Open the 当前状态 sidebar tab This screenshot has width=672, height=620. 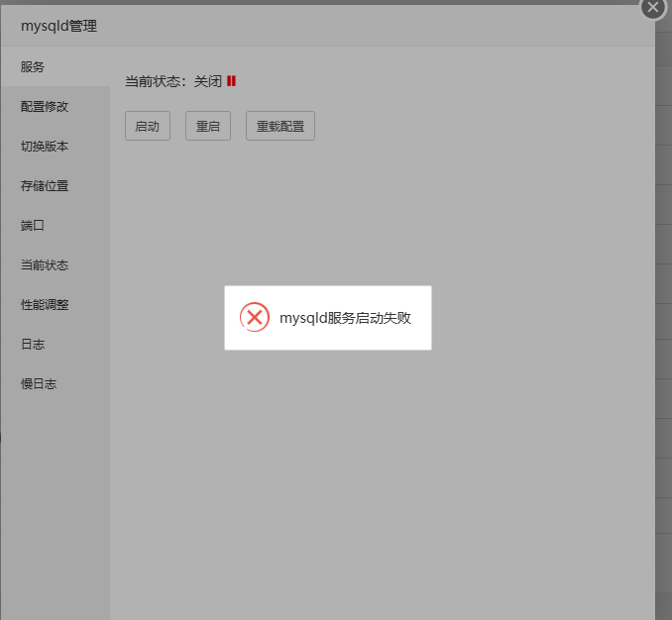point(56,265)
